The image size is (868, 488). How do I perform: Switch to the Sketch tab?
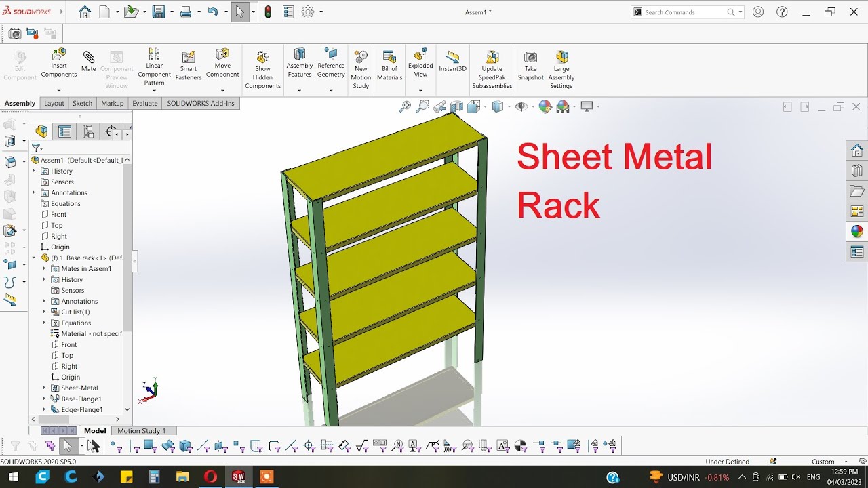click(82, 103)
